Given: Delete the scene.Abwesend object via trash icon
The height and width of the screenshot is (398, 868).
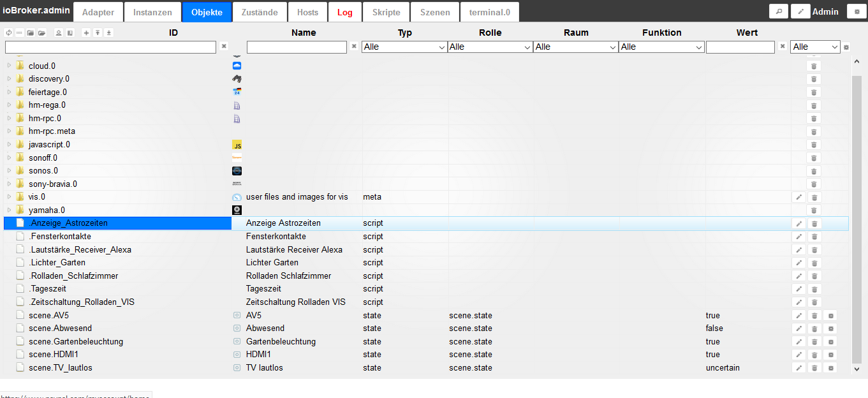Looking at the screenshot, I should click(814, 328).
